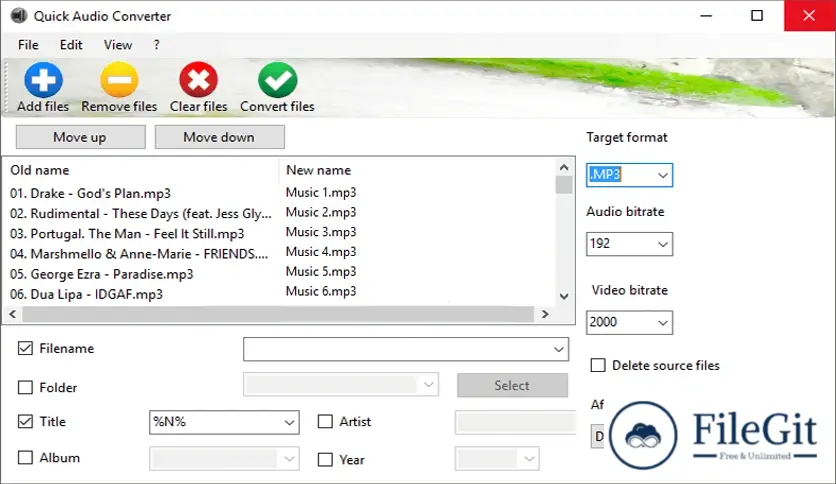Image resolution: width=836 pixels, height=484 pixels.
Task: Open the View menu
Action: pos(118,45)
